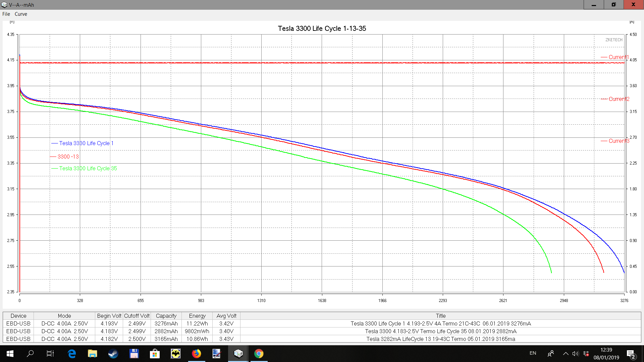Open the File menu
The height and width of the screenshot is (362, 644).
point(6,14)
